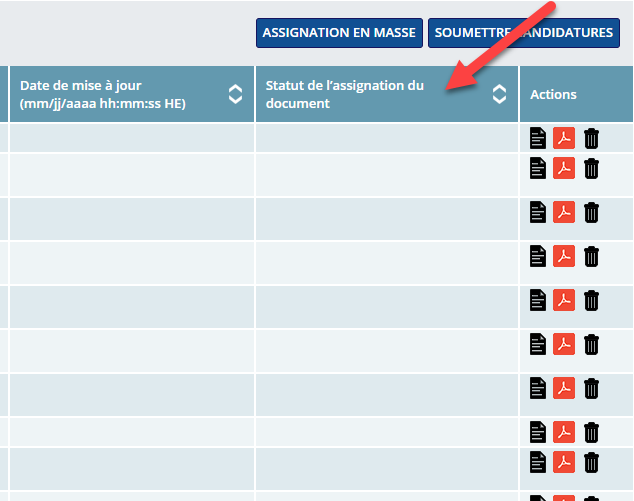Click the trash icon in the third row
This screenshot has width=634, height=501.
click(591, 212)
